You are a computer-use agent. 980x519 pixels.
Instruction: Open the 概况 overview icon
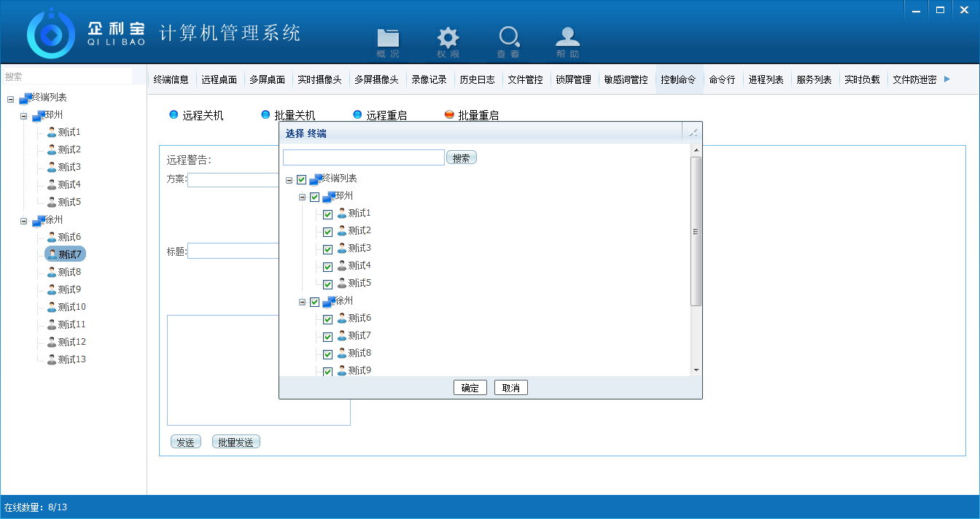[x=388, y=40]
